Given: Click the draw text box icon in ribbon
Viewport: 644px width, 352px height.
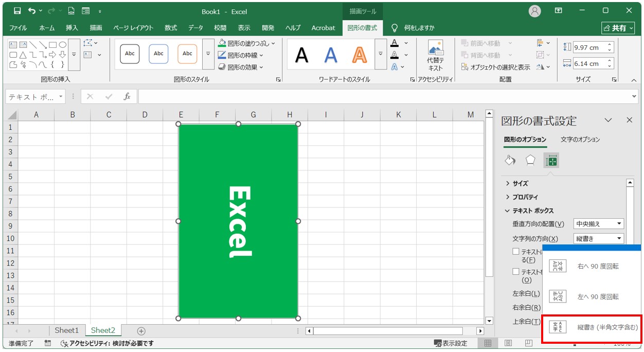Looking at the screenshot, I should (x=87, y=55).
